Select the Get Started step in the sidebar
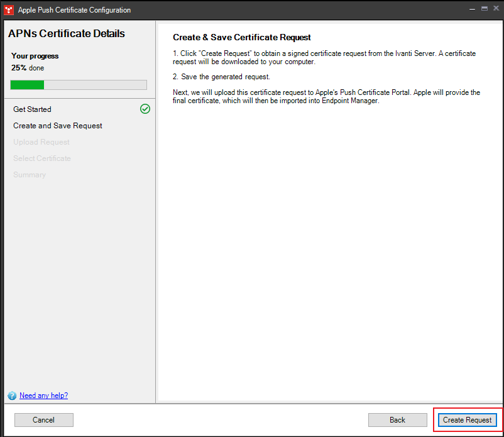Screen dimensions: 504x437 tap(32, 109)
